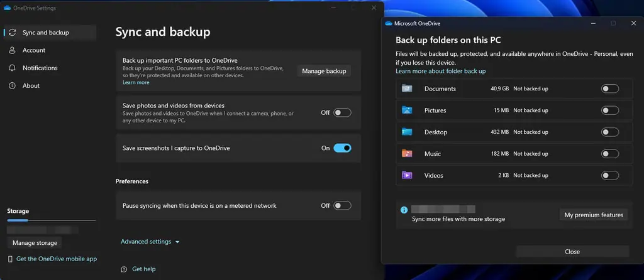
Task: Click the Manage storage button
Action: (x=35, y=243)
